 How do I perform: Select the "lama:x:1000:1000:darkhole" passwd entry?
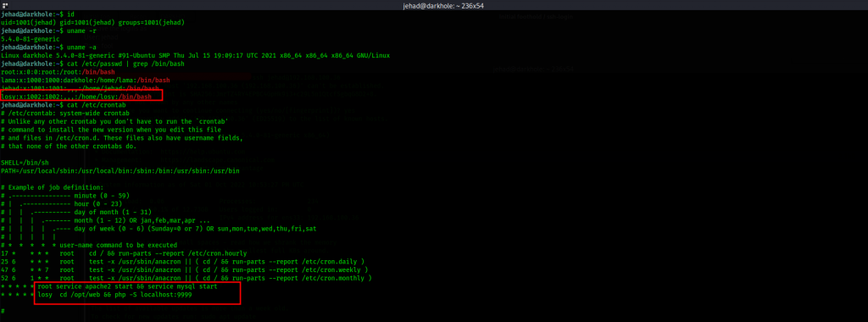click(86, 80)
